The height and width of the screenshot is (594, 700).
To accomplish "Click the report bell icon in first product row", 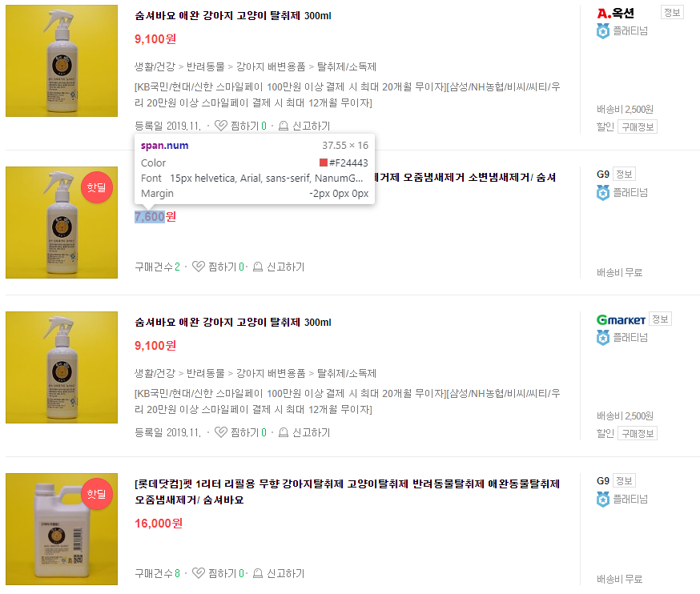I will click(x=284, y=126).
